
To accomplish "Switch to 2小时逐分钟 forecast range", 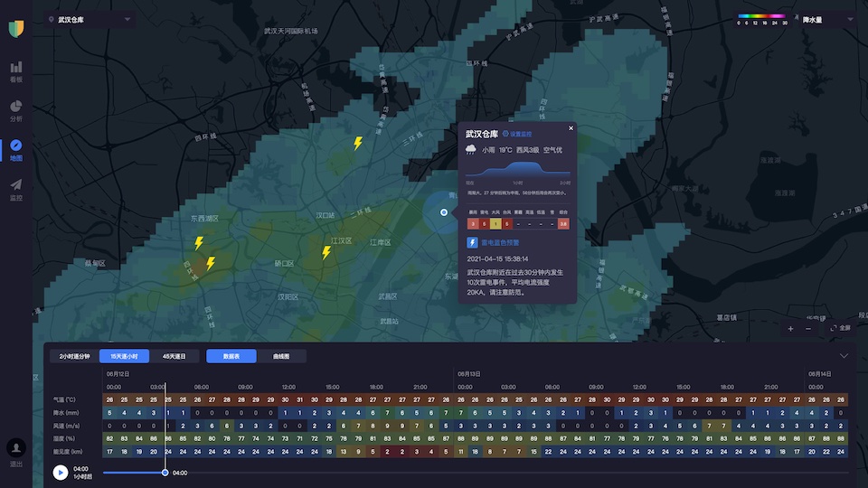I will [x=74, y=356].
